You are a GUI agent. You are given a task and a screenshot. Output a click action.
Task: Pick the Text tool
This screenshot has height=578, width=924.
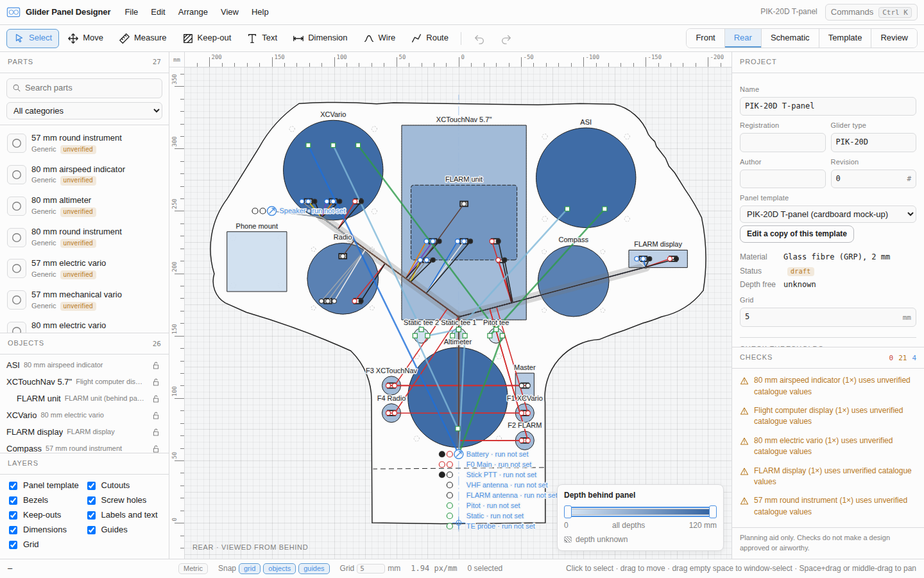[262, 38]
